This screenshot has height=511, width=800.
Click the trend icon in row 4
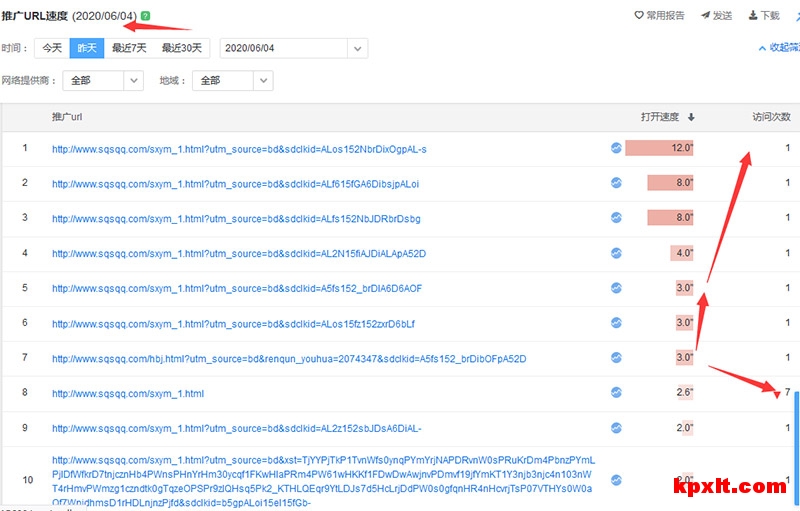coord(616,253)
